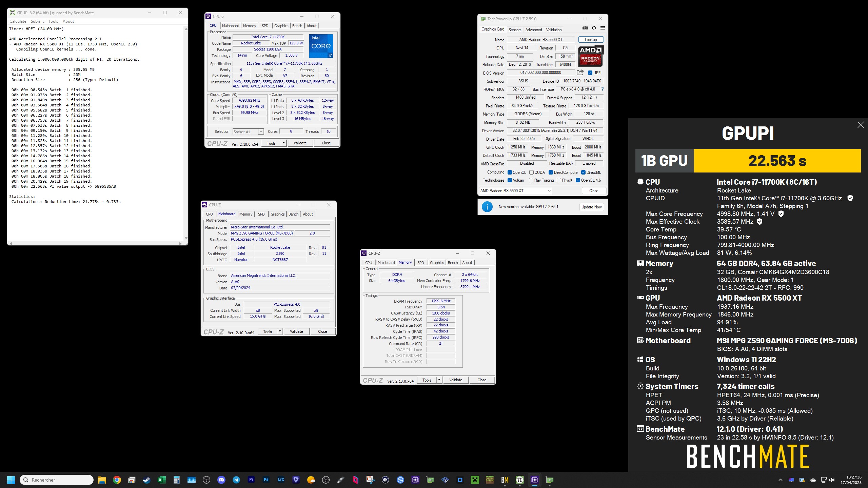Open GPU-Z hamburger menu icon

tap(603, 28)
